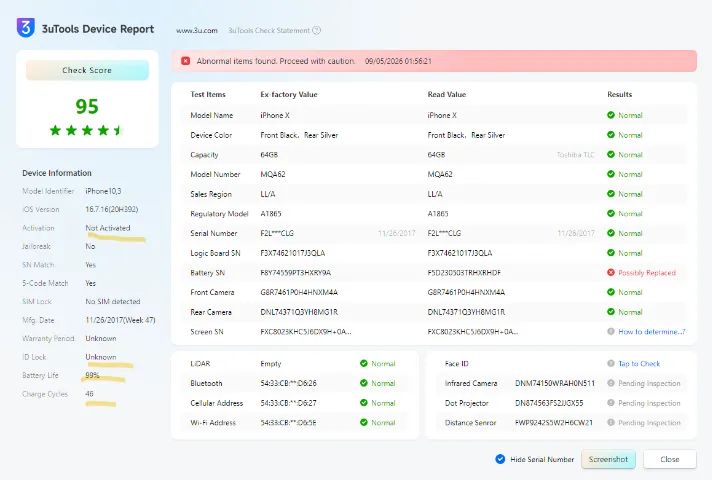Click the score value 95

point(87,106)
